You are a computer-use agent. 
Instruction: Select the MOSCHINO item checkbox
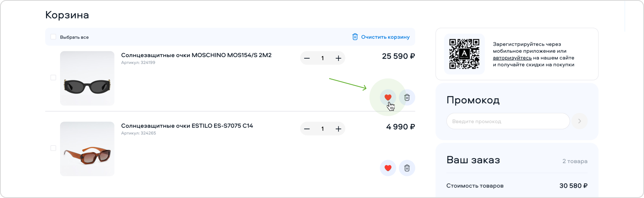53,78
